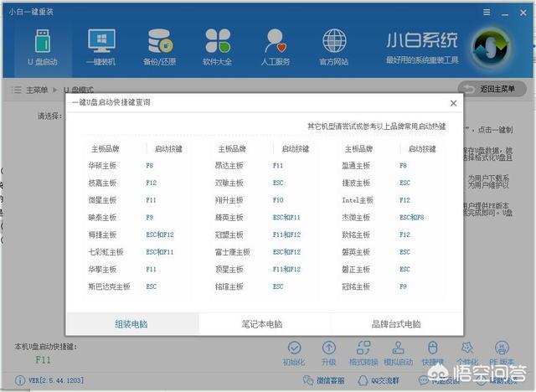Click the 磐正主板 row label

click(356, 270)
